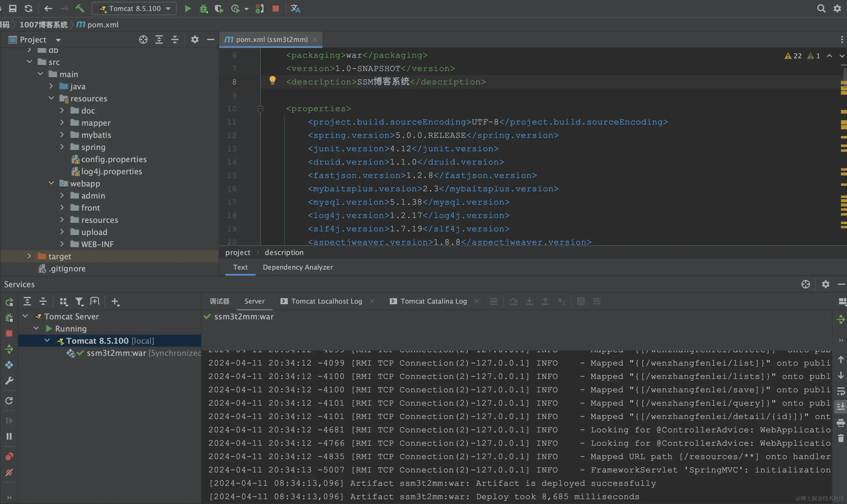This screenshot has height=504, width=847.
Task: Close the pom.xml editor tab
Action: (315, 39)
